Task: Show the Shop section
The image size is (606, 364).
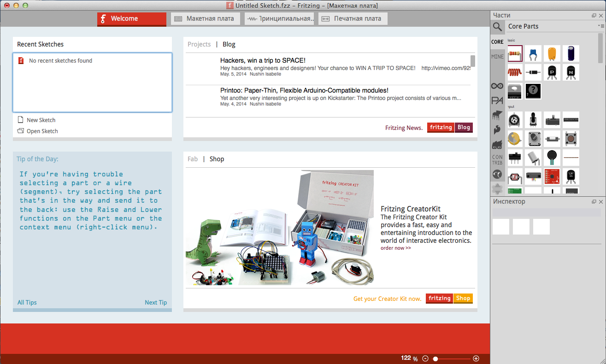Action: click(217, 159)
